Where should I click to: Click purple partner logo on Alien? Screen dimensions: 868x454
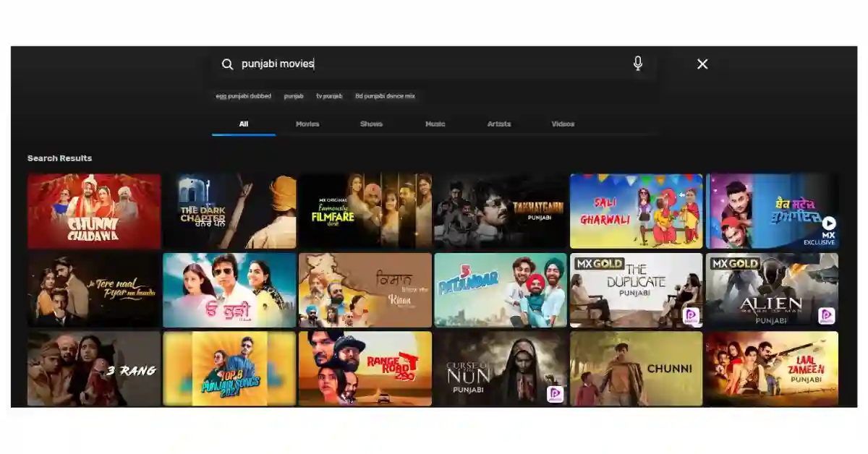tap(826, 316)
